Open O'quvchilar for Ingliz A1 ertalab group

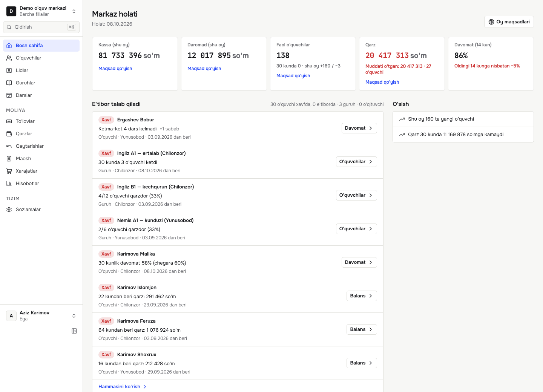[356, 162]
